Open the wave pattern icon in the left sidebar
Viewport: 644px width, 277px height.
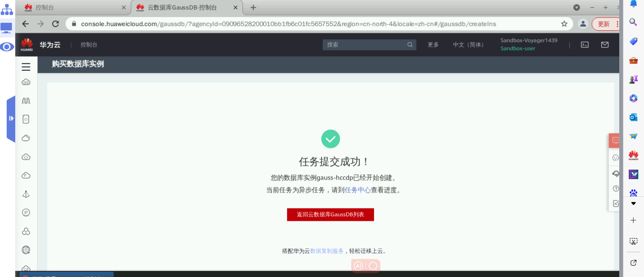pos(26,101)
